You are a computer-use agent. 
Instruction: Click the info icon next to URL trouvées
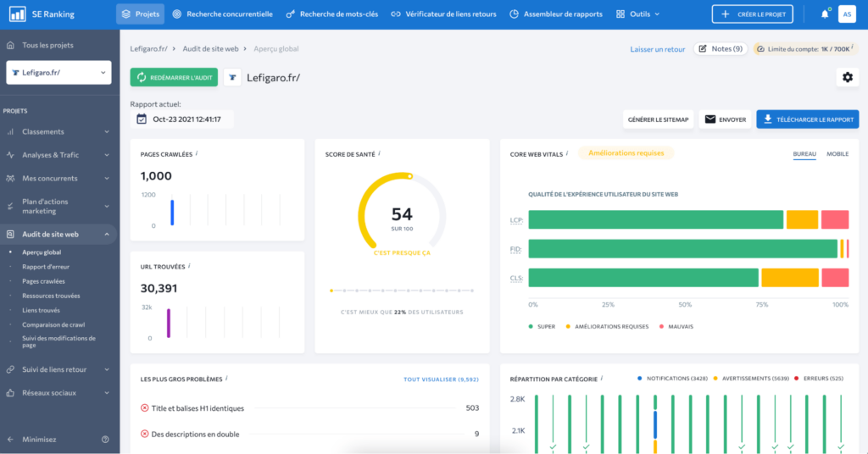pyautogui.click(x=189, y=266)
